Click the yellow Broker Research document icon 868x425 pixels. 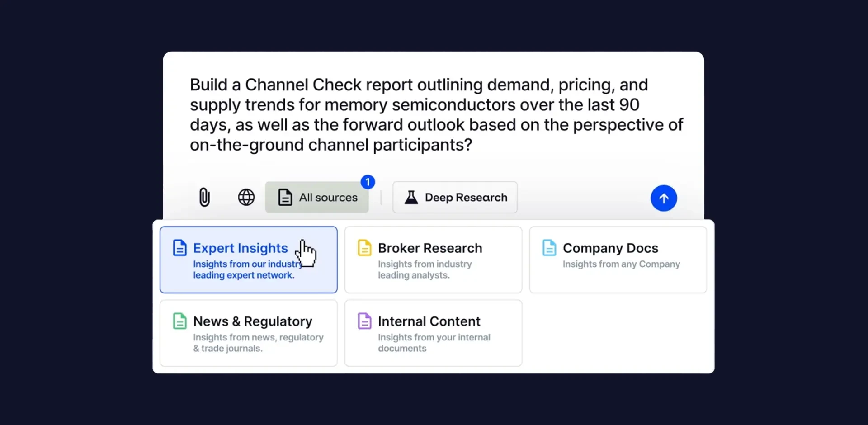click(364, 248)
